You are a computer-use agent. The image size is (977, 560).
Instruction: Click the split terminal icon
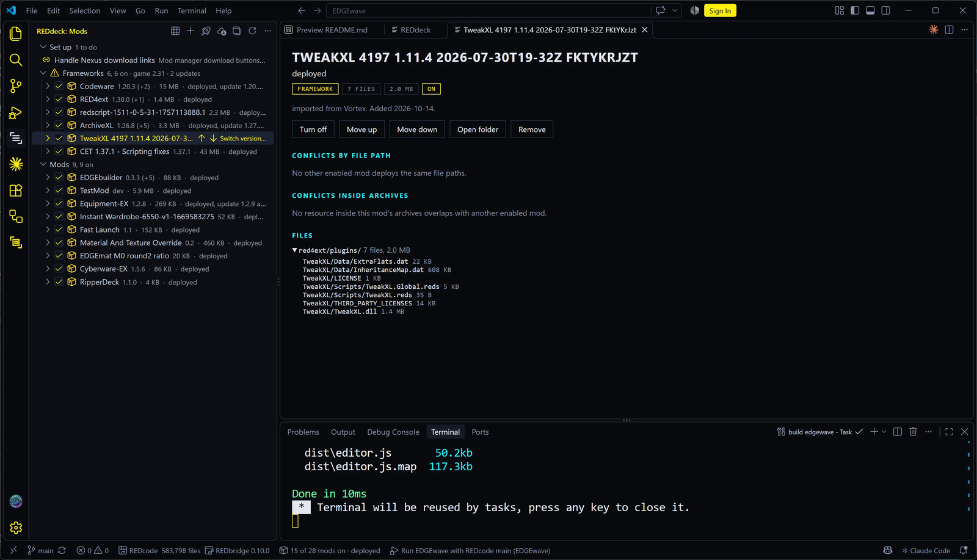point(898,432)
